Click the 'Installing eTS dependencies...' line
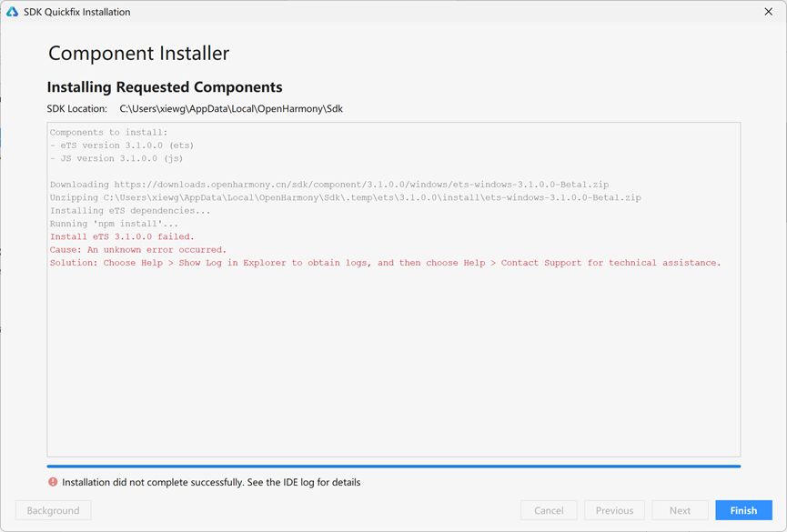Viewport: 787px width, 532px height. pos(130,211)
